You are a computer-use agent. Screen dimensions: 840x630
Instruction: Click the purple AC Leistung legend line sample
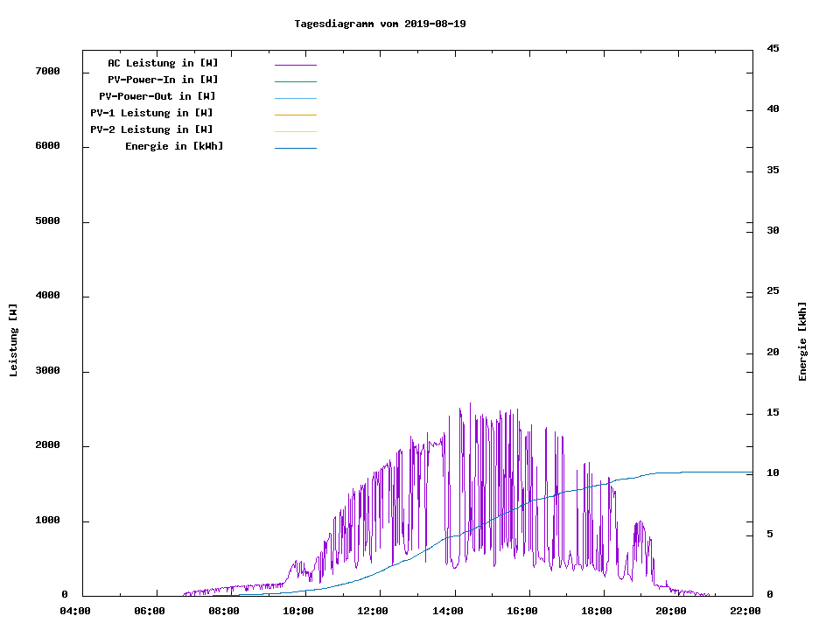pos(295,65)
